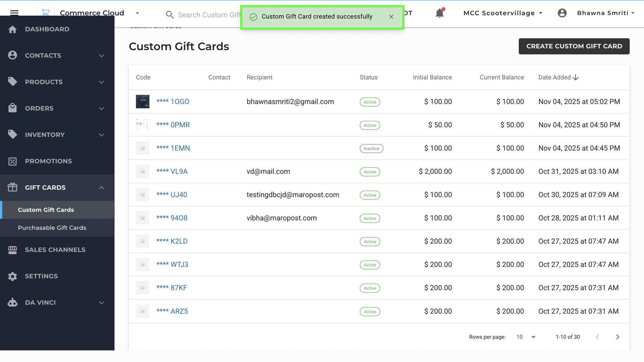Click the Contacts person icon
Screen dimensions: 644x362
[x=12, y=55]
